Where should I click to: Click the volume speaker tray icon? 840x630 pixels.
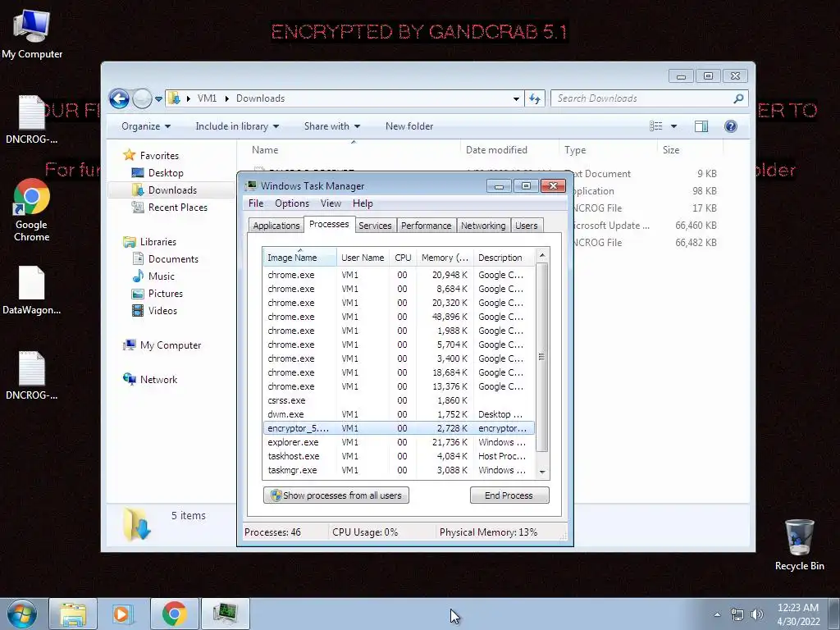(x=757, y=614)
